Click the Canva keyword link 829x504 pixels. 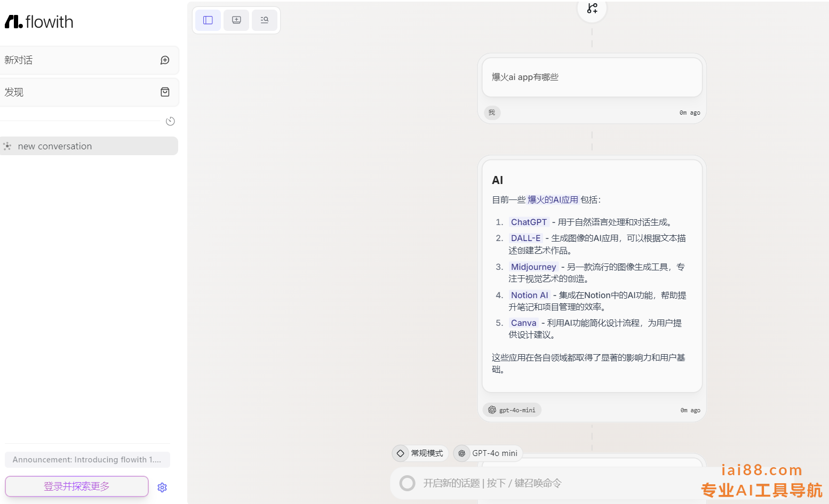pyautogui.click(x=523, y=323)
